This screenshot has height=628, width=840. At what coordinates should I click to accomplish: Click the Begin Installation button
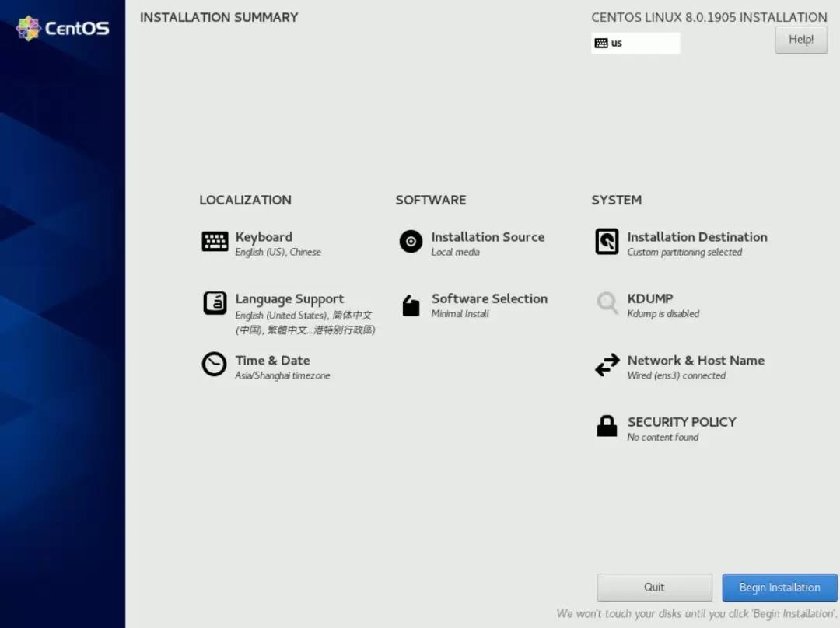coord(779,588)
